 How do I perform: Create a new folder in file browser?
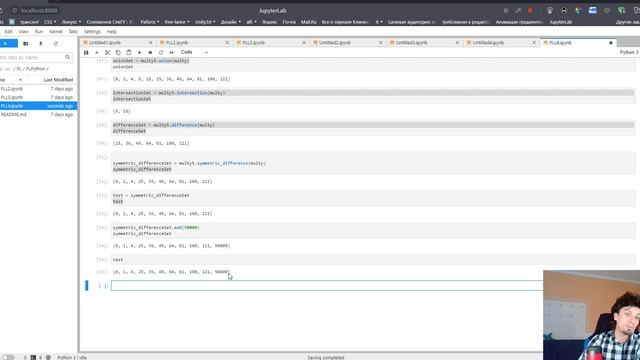pyautogui.click(x=26, y=44)
